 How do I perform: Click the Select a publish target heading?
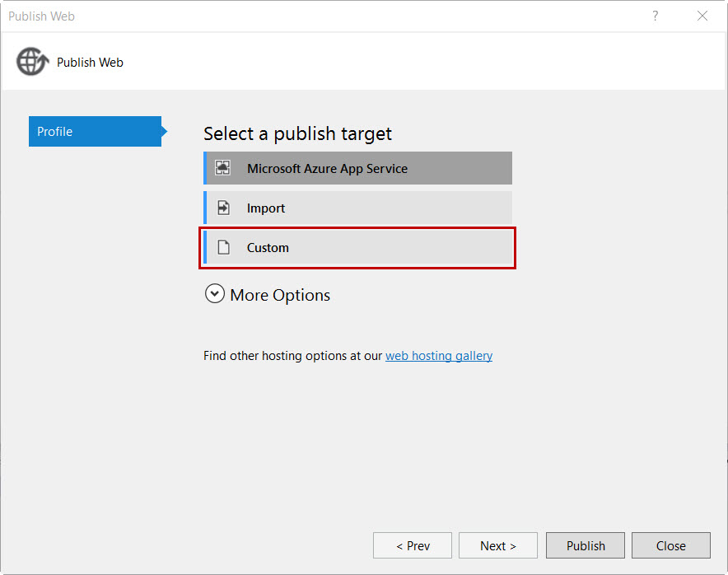[x=297, y=133]
